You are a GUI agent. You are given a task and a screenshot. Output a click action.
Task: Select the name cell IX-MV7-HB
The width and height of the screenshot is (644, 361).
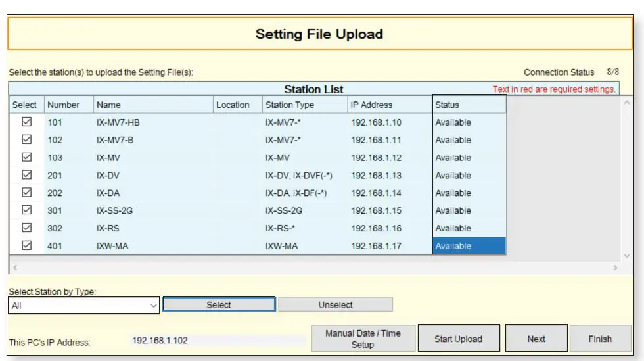[118, 122]
